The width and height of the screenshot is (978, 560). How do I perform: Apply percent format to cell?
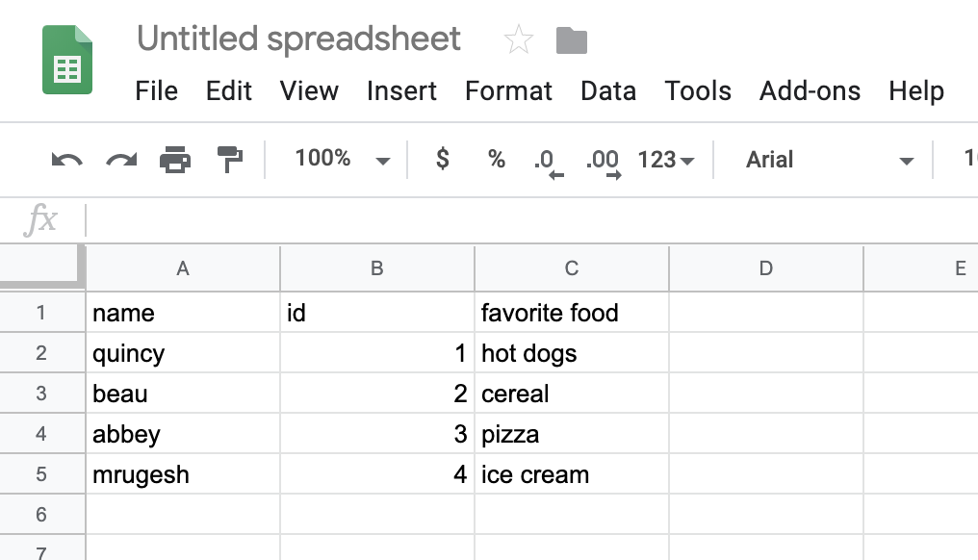coord(497,160)
